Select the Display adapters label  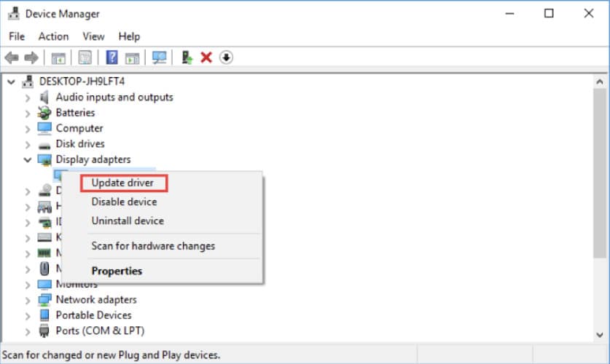tap(93, 159)
